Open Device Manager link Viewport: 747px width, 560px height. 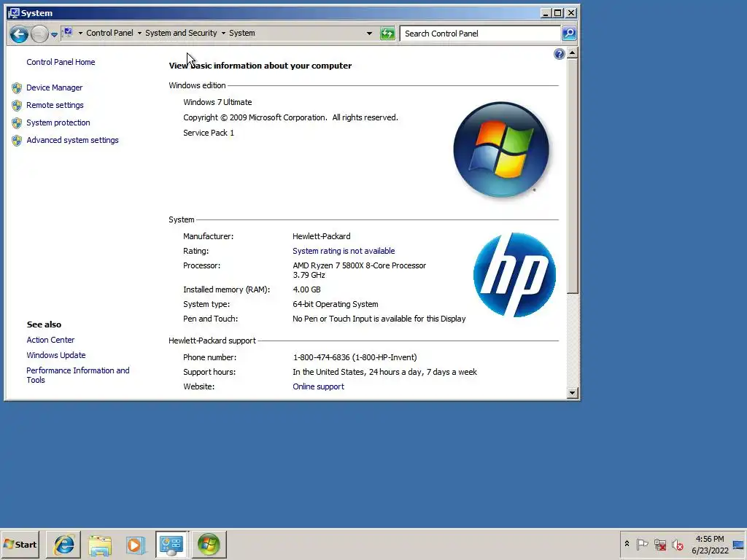tap(54, 87)
